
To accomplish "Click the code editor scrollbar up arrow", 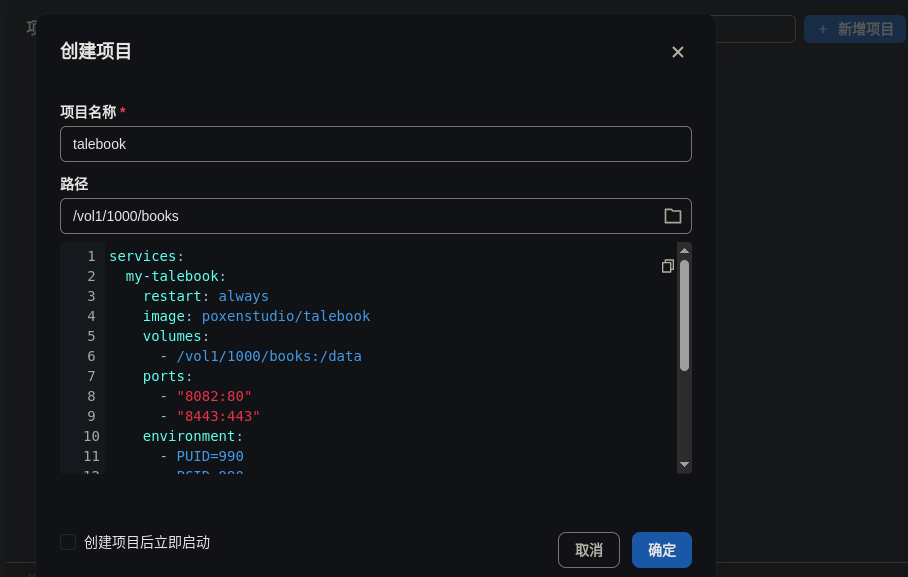I will (684, 251).
